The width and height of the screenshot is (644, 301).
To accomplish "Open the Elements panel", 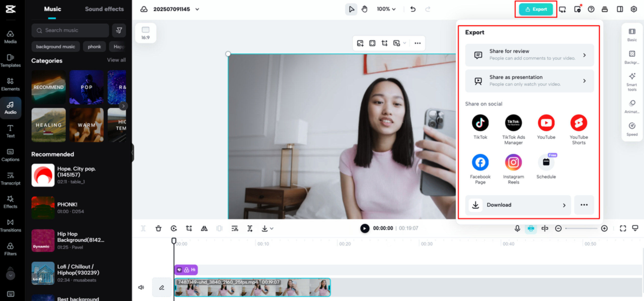I will click(x=10, y=84).
